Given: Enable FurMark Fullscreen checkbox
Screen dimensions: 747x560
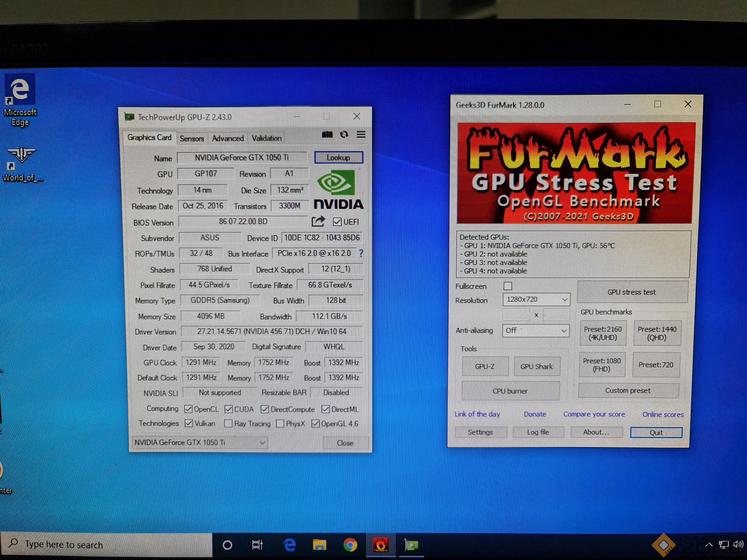Looking at the screenshot, I should 508,286.
